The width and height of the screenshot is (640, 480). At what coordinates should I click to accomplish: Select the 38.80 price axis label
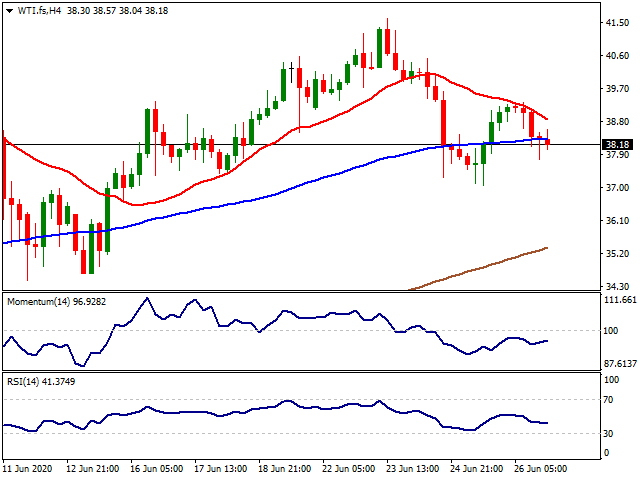pos(617,122)
